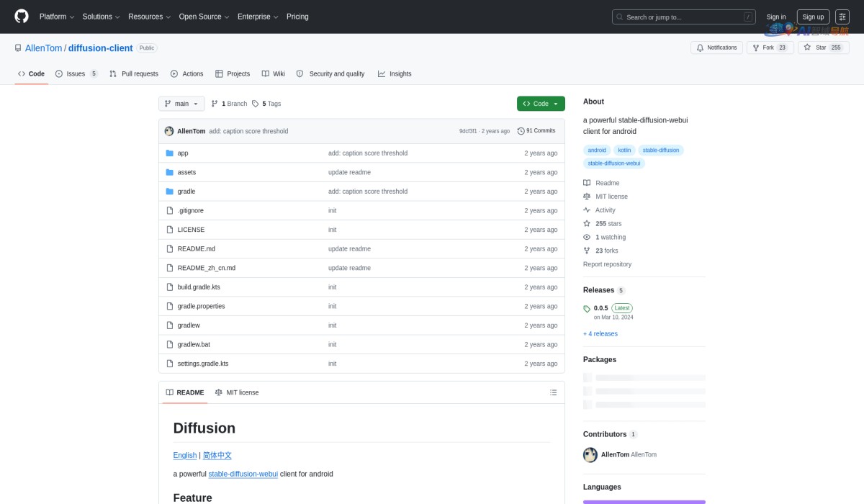
Task: Open the green Code dropdown
Action: pyautogui.click(x=541, y=104)
